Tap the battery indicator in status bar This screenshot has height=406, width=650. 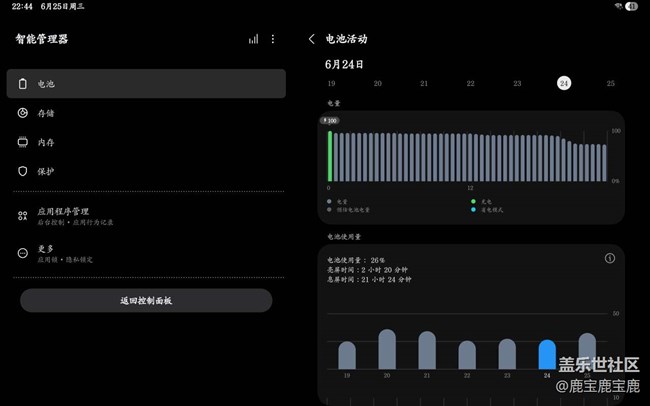632,6
